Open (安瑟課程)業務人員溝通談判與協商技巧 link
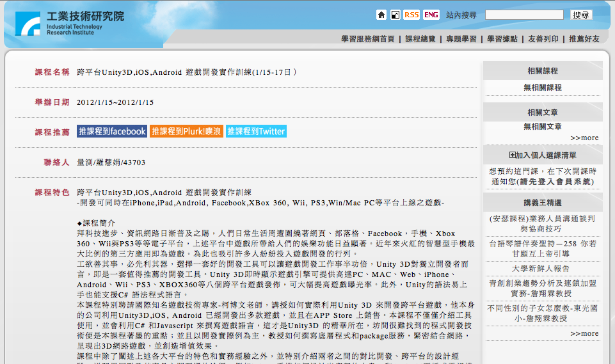This screenshot has height=364, width=615. click(542, 223)
